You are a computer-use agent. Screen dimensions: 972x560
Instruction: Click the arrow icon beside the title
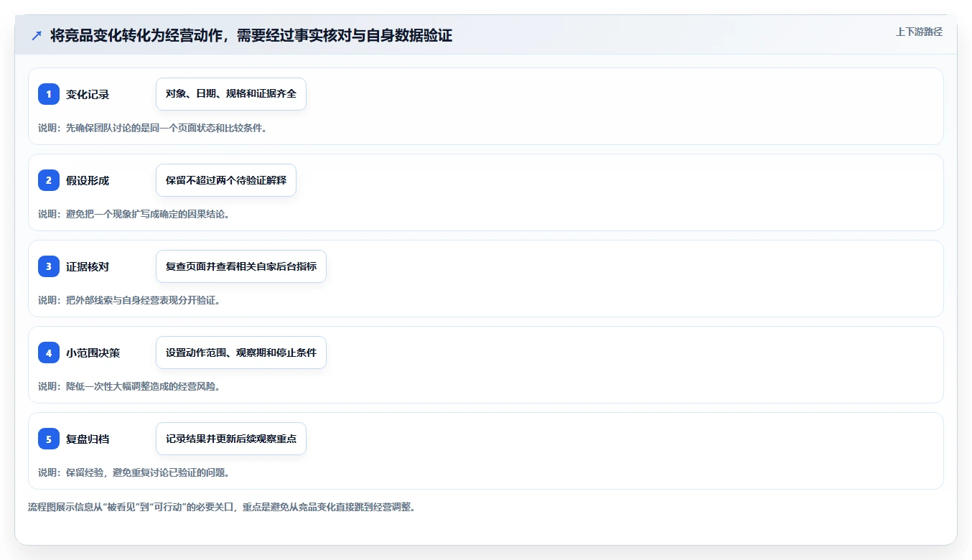37,36
